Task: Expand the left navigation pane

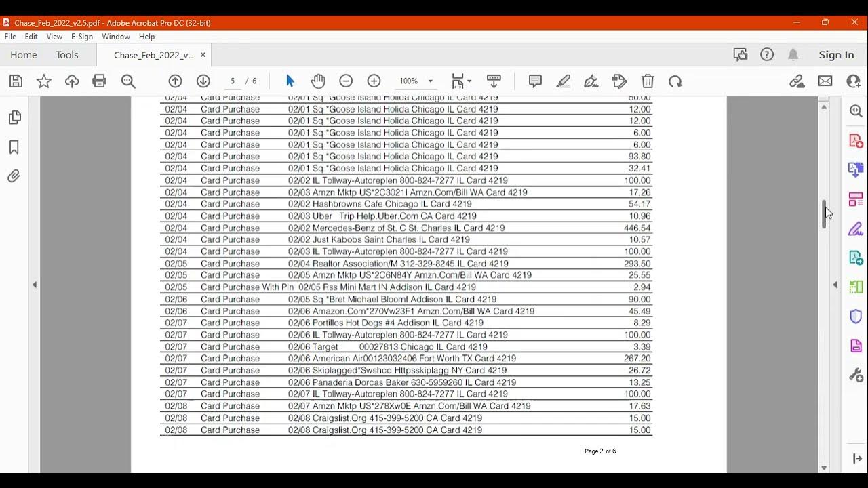Action: click(35, 285)
